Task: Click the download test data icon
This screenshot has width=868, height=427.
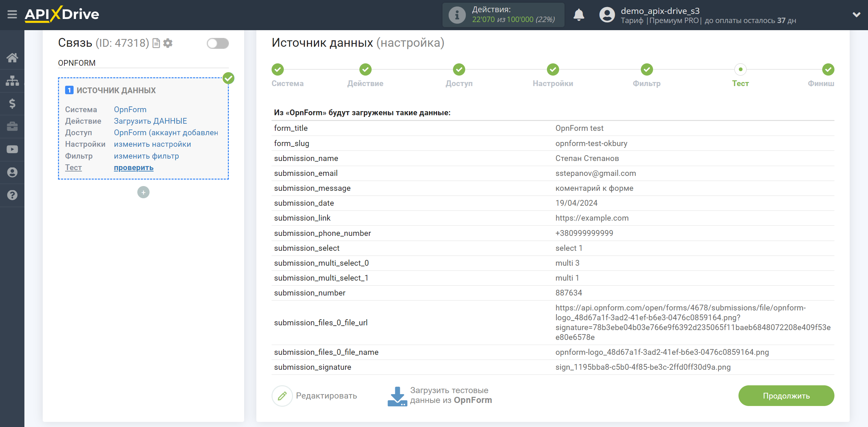Action: tap(397, 396)
